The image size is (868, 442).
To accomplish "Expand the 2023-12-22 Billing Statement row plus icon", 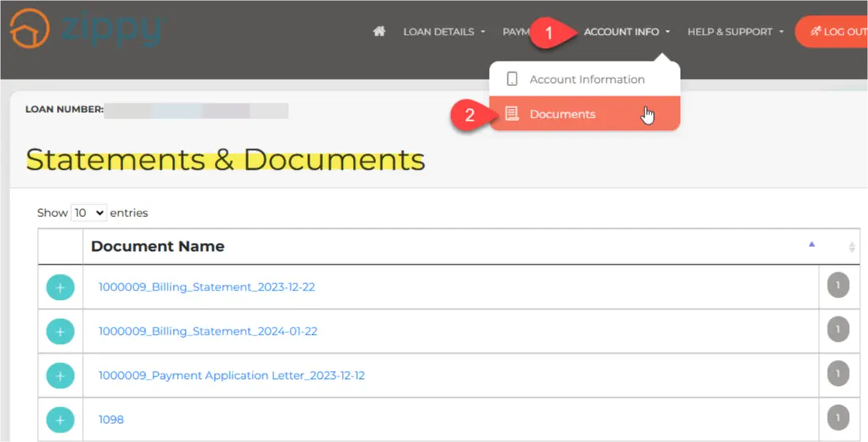I will (60, 287).
